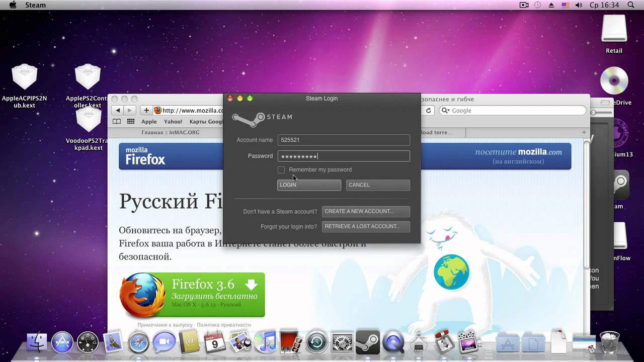The image size is (644, 362).
Task: Open a new Safari tab
Action: coord(584,132)
